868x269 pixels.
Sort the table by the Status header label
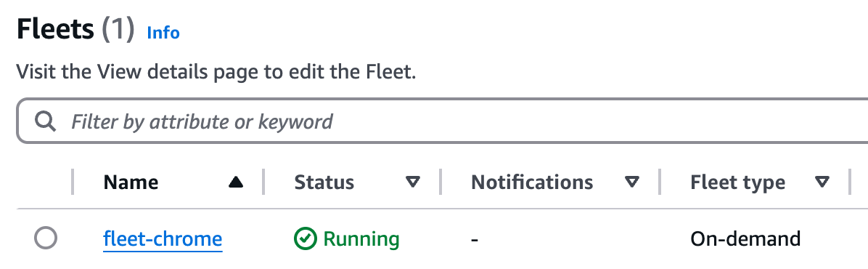pyautogui.click(x=324, y=182)
